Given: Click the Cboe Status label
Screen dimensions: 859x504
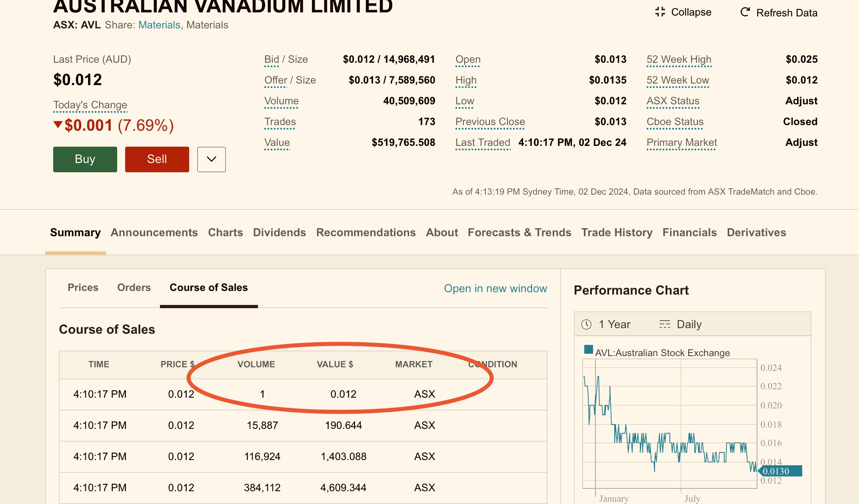Looking at the screenshot, I should coord(675,122).
